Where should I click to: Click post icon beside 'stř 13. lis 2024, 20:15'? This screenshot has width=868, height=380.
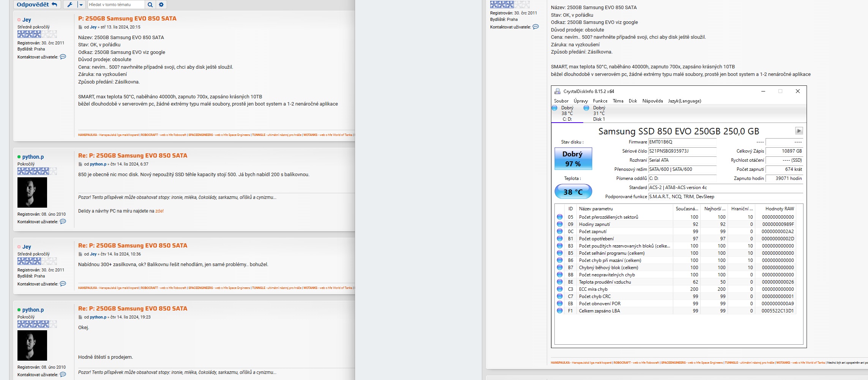click(x=80, y=27)
